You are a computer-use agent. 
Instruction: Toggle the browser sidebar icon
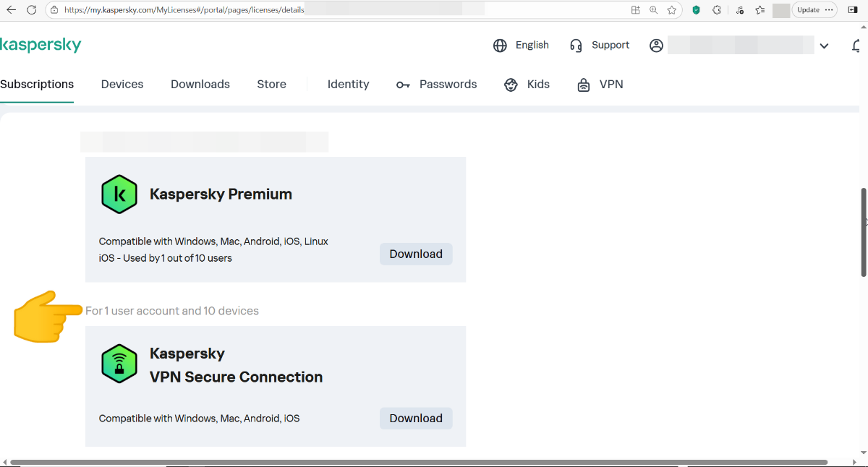click(853, 10)
